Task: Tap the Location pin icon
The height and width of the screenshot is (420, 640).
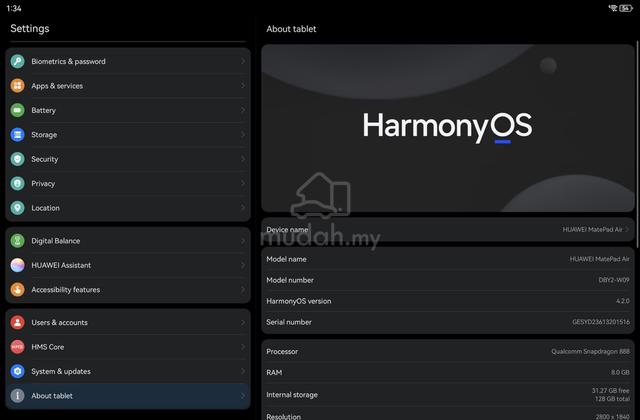Action: point(18,208)
